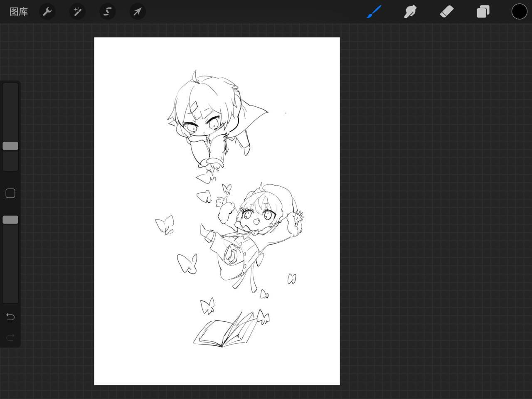The width and height of the screenshot is (532, 399).
Task: Undo the last stroke
Action: click(x=10, y=317)
